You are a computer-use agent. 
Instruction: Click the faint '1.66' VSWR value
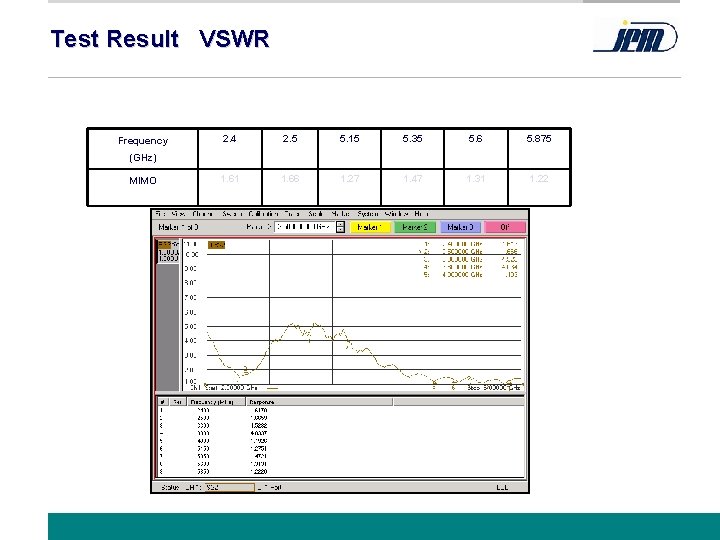290,179
